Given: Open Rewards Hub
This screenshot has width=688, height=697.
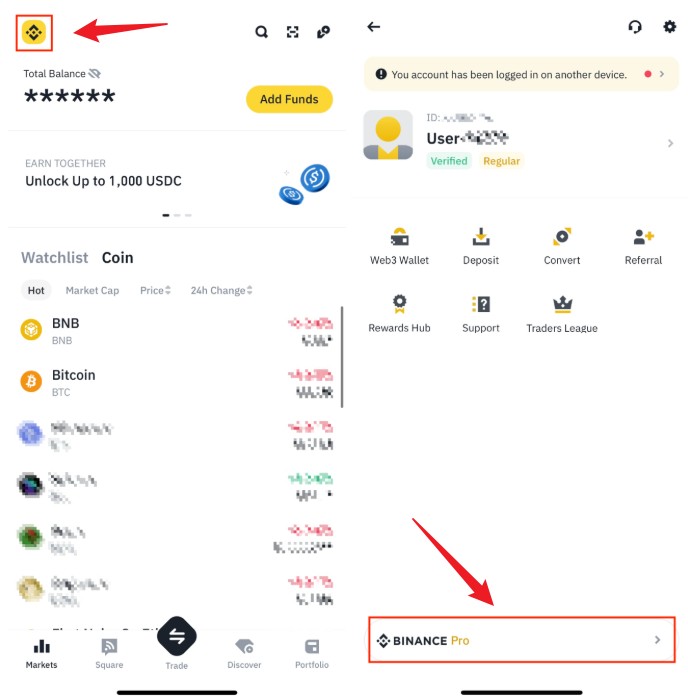Looking at the screenshot, I should (x=399, y=314).
